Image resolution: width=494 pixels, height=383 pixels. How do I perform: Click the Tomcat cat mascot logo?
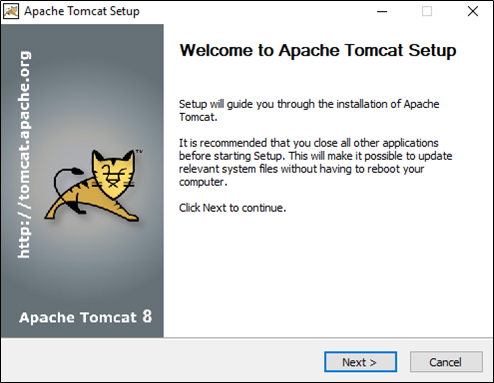94,185
